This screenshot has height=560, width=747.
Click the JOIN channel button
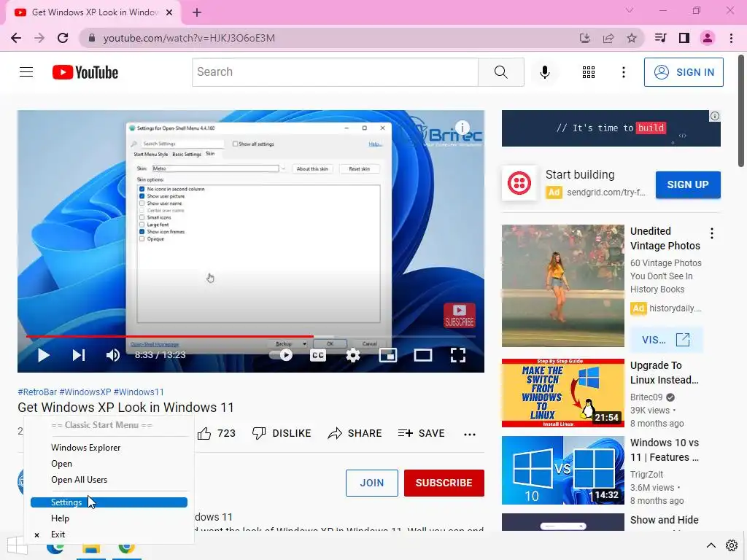[x=371, y=483]
